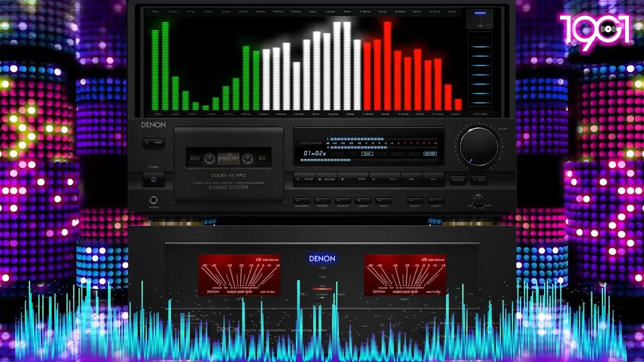The width and height of the screenshot is (644, 362).
Task: Click the Phones headphone jack
Action: click(x=153, y=200)
